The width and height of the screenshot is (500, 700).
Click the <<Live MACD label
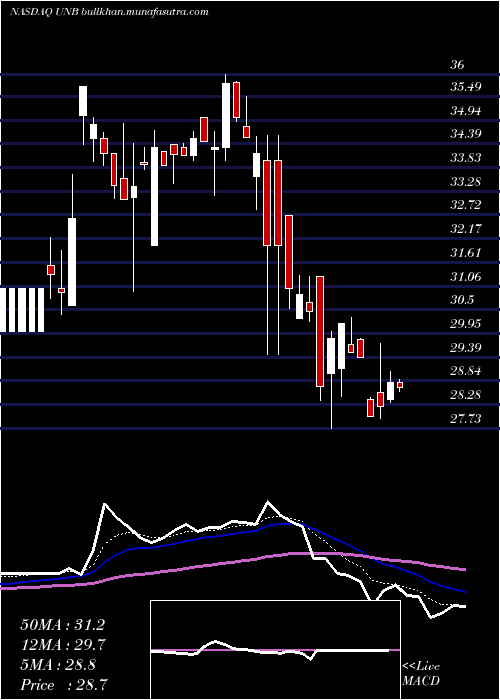point(421,674)
